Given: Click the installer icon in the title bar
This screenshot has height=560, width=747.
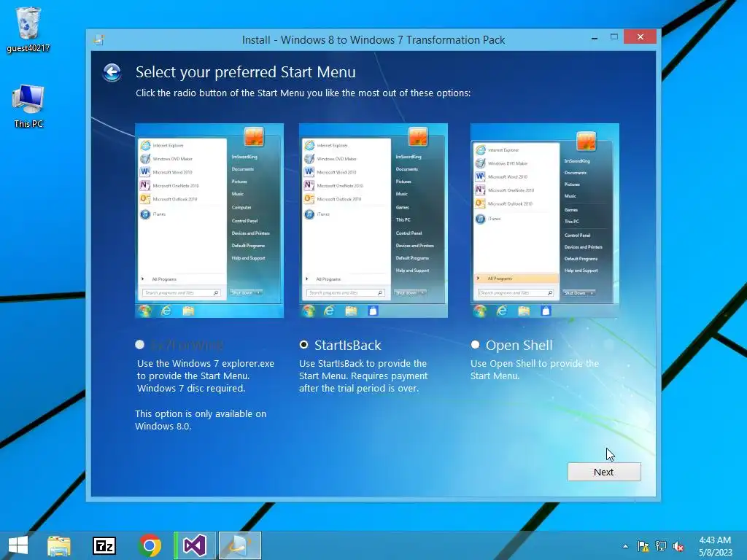Looking at the screenshot, I should (98, 39).
